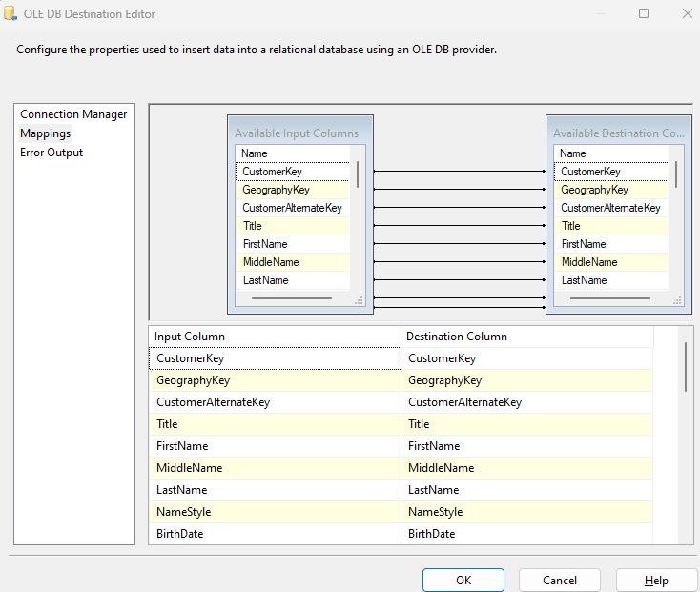Open the Connection Manager page
700x592 pixels.
(73, 114)
